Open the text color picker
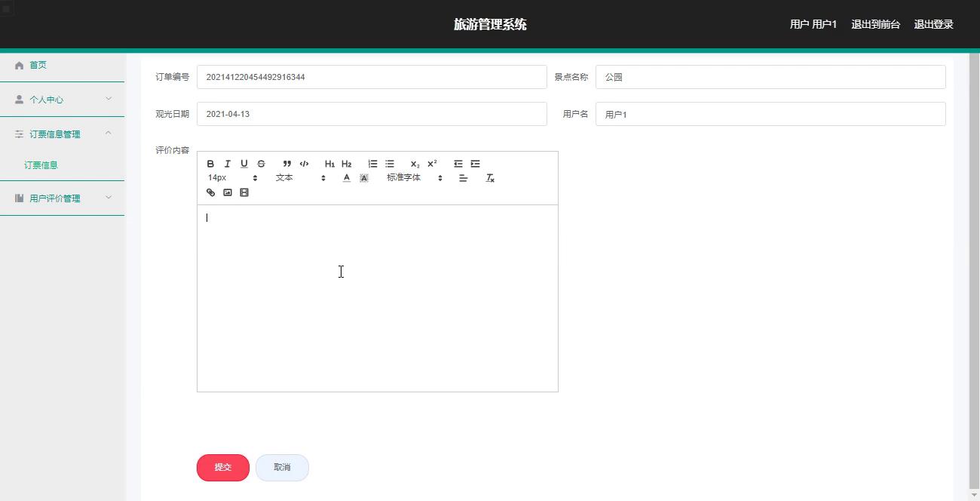980x501 pixels. point(347,178)
